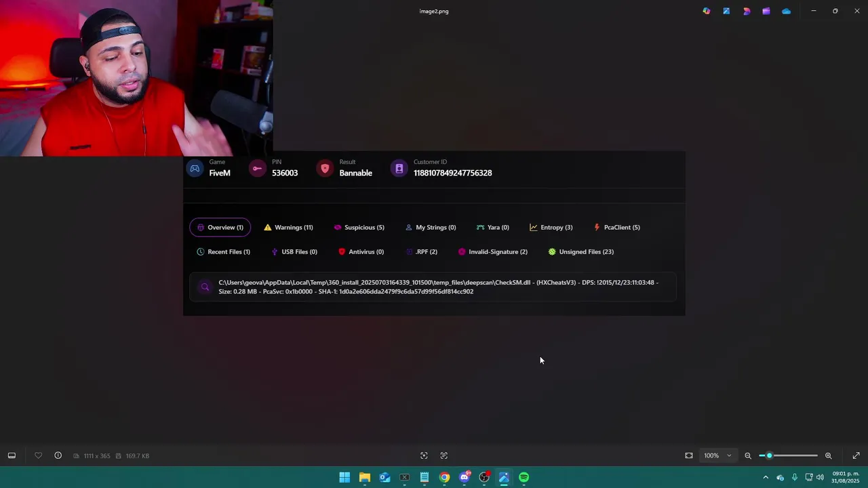Click the 1111 x 365 dimensions text

97,456
